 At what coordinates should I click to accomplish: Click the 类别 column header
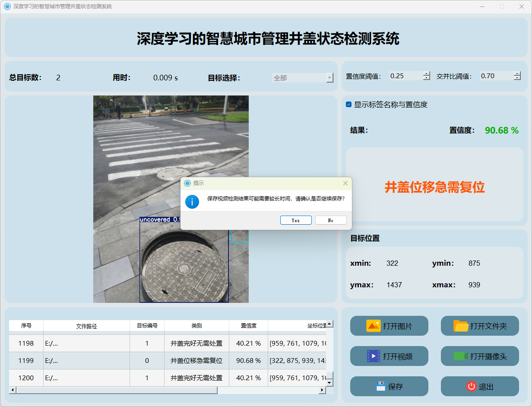[196, 326]
